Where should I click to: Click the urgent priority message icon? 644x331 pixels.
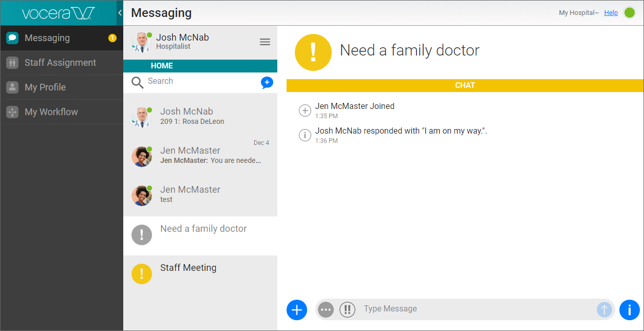pos(313,52)
